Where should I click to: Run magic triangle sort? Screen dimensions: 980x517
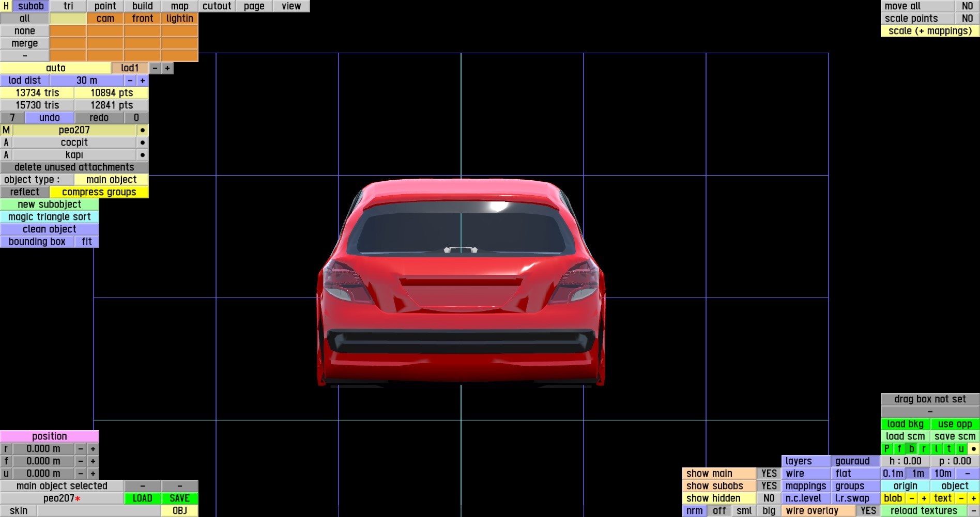[x=50, y=217]
